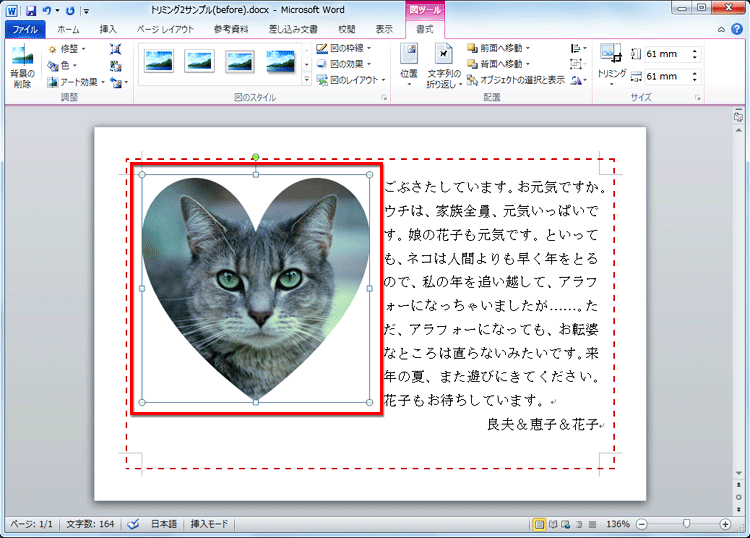Click the Reset Picture icon
750x538 pixels.
(119, 82)
